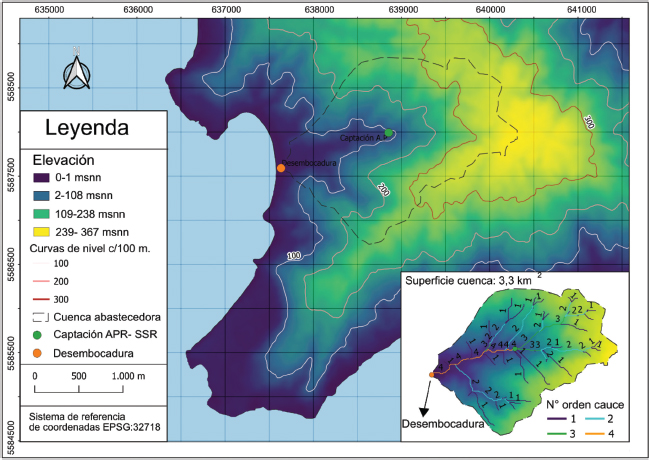Click the black arrowhead pointing to Desembocadura in the inset
This screenshot has width=649, height=460.
tap(423, 412)
